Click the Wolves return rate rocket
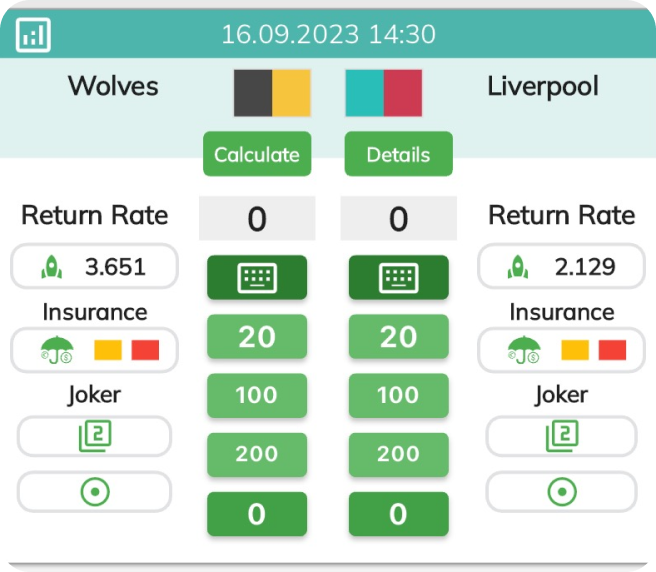The height and width of the screenshot is (572, 656). [x=52, y=267]
